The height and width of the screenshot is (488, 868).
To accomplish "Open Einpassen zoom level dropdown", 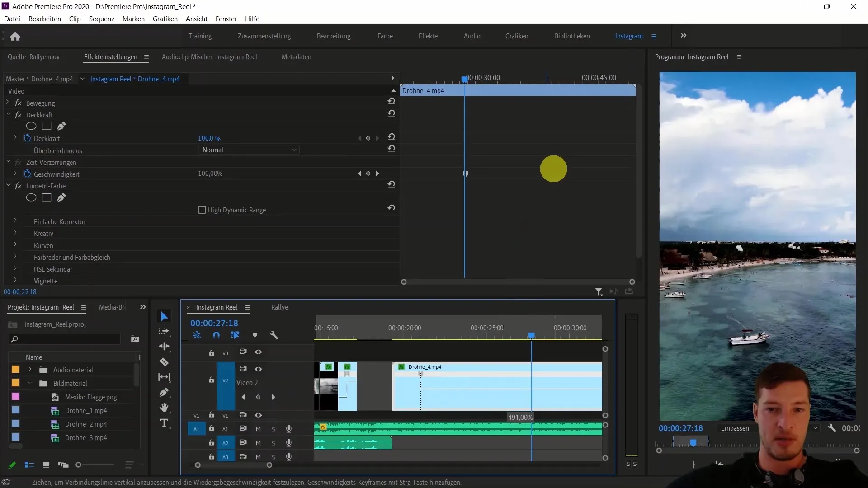I will [769, 428].
